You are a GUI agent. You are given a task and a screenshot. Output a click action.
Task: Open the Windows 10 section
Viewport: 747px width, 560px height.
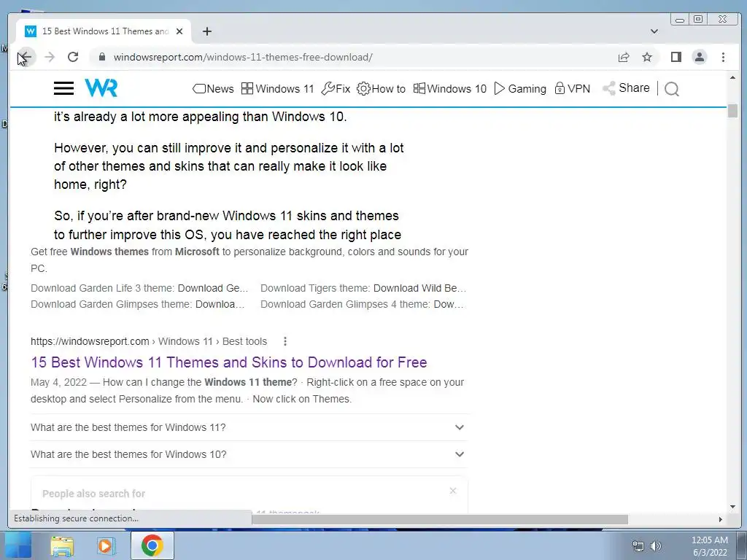449,88
